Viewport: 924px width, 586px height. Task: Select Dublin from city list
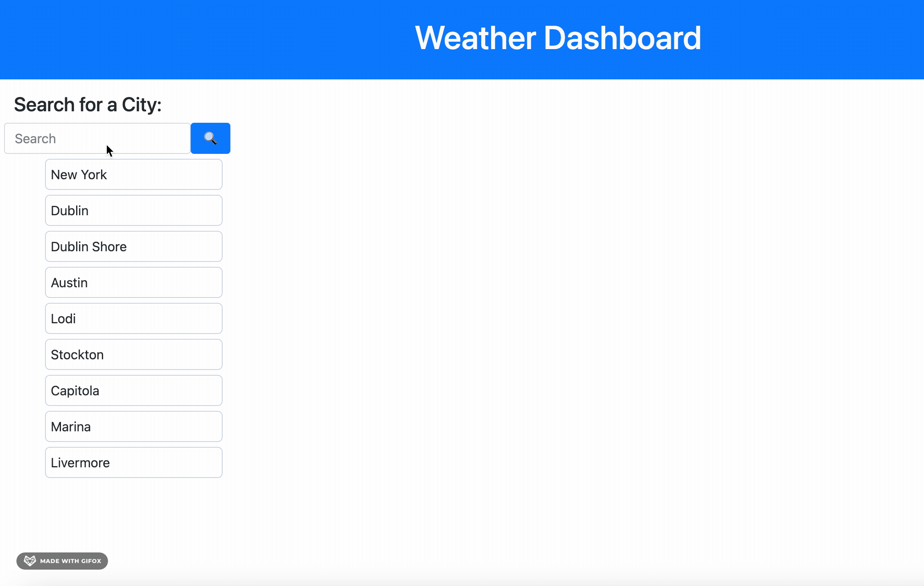click(x=133, y=210)
